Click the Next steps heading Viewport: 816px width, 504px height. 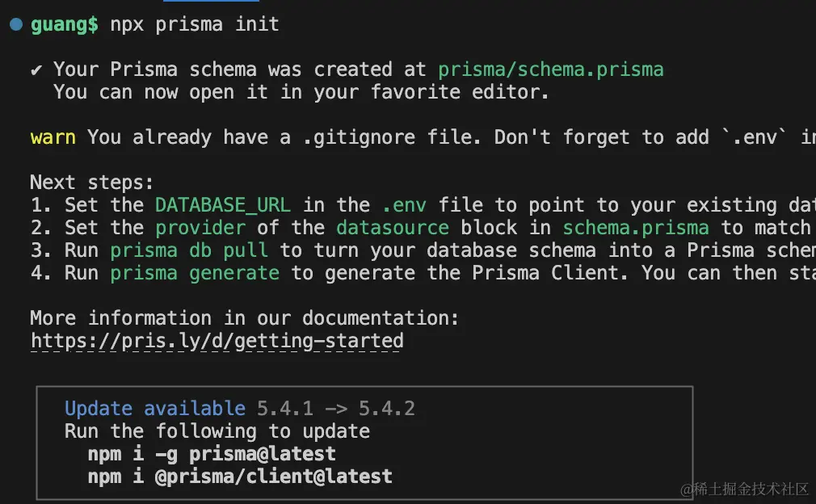click(91, 183)
